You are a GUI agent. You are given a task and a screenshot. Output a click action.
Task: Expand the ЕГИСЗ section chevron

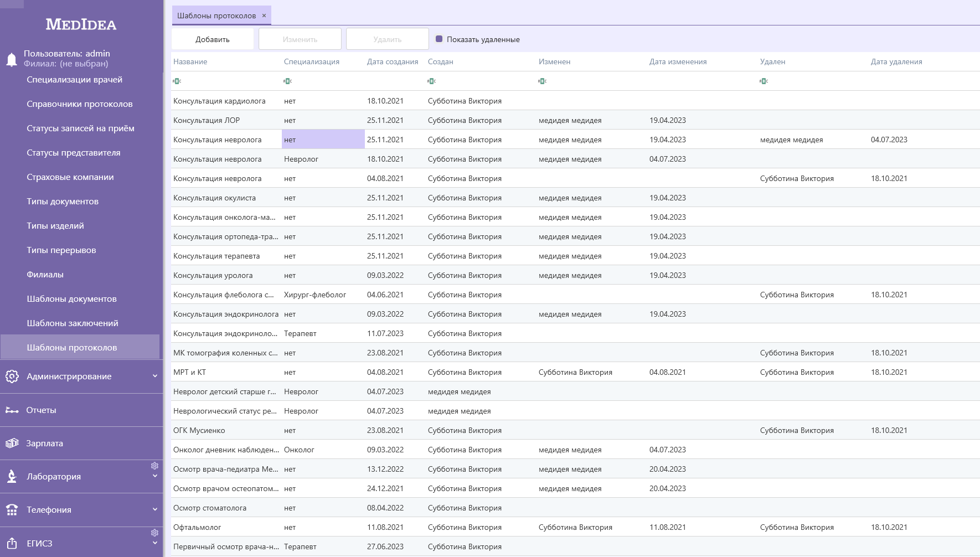[155, 543]
